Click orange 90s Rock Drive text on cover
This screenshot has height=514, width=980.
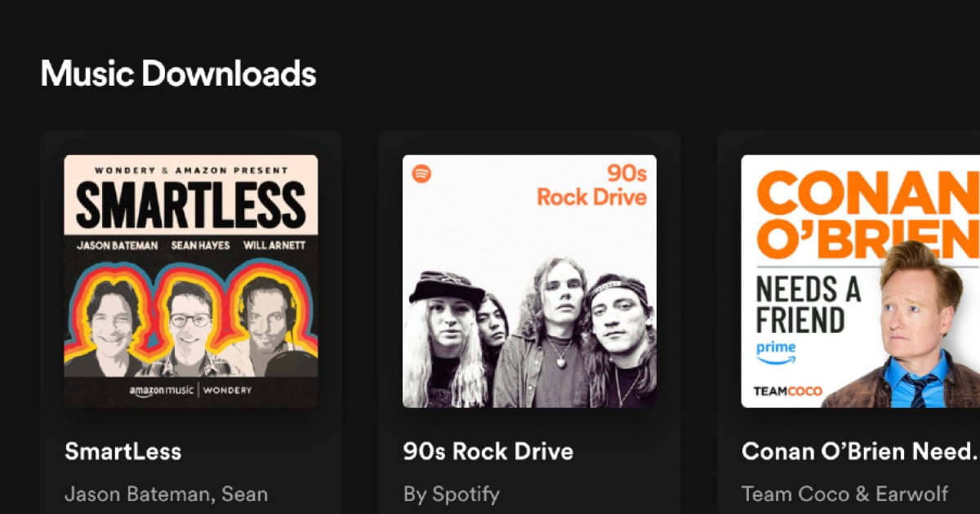pyautogui.click(x=591, y=185)
